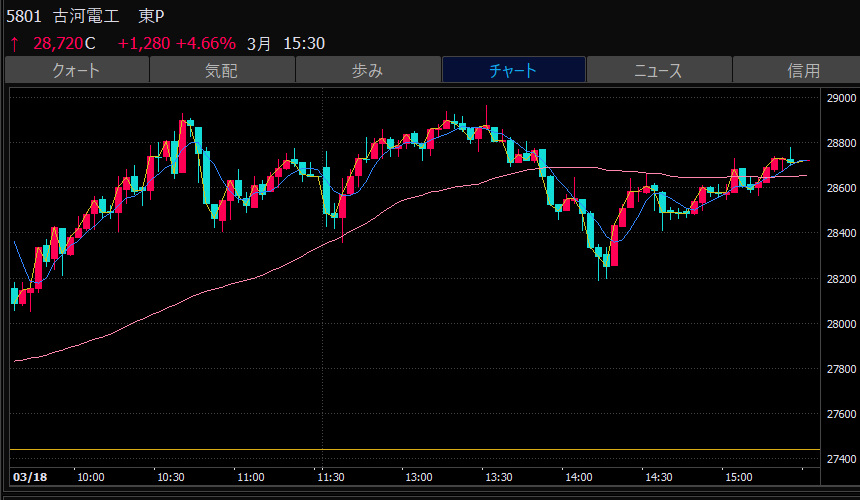Click the current price 28,720
The image size is (860, 500).
tap(58, 44)
